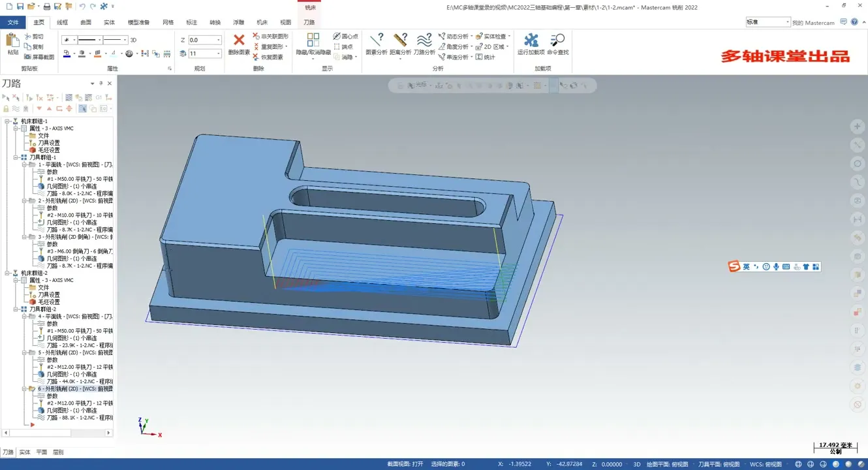Open the Z depth dropdown

[x=219, y=40]
